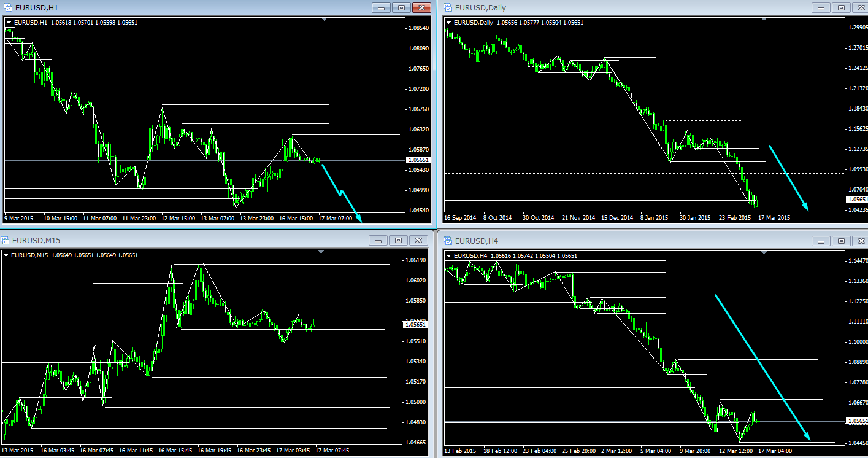
Task: Minimize the EURUSD,M15 chart window
Action: 378,241
